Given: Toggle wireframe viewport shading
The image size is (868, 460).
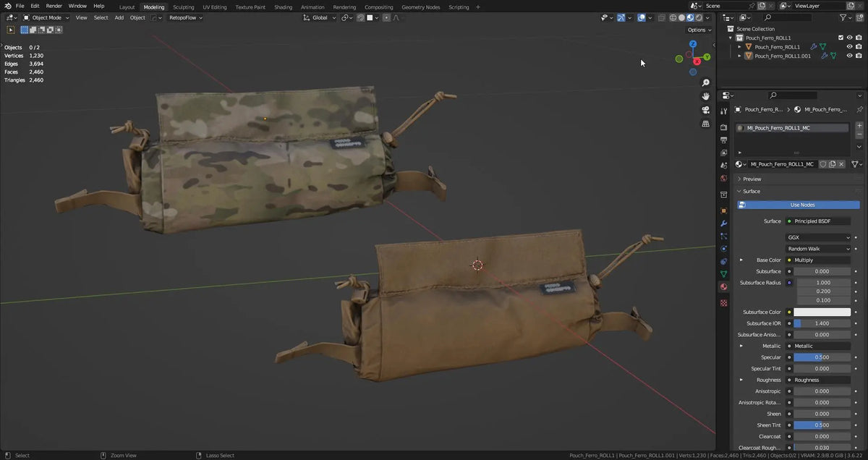Looking at the screenshot, I should 673,17.
